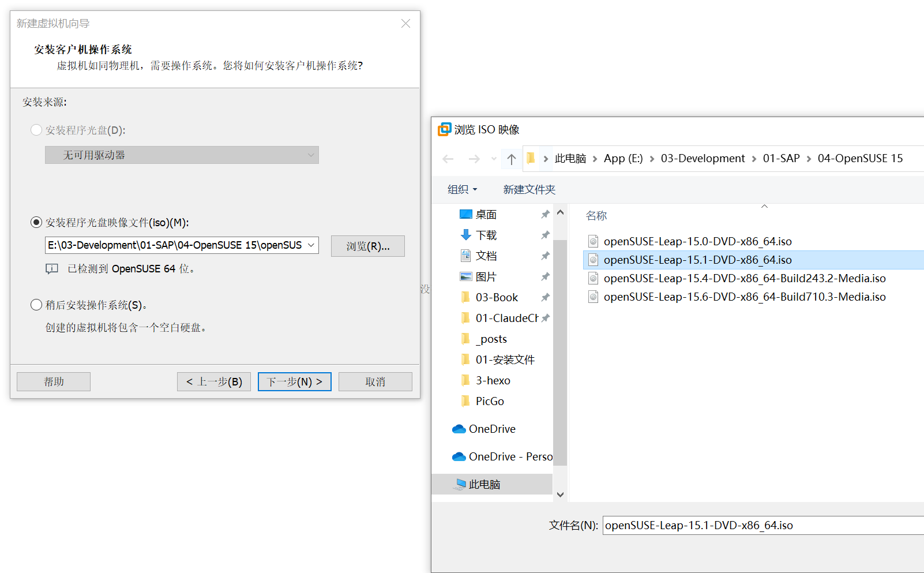The width and height of the screenshot is (924, 573).
Task: Expand the recent locations dropdown arrow
Action: click(x=494, y=159)
